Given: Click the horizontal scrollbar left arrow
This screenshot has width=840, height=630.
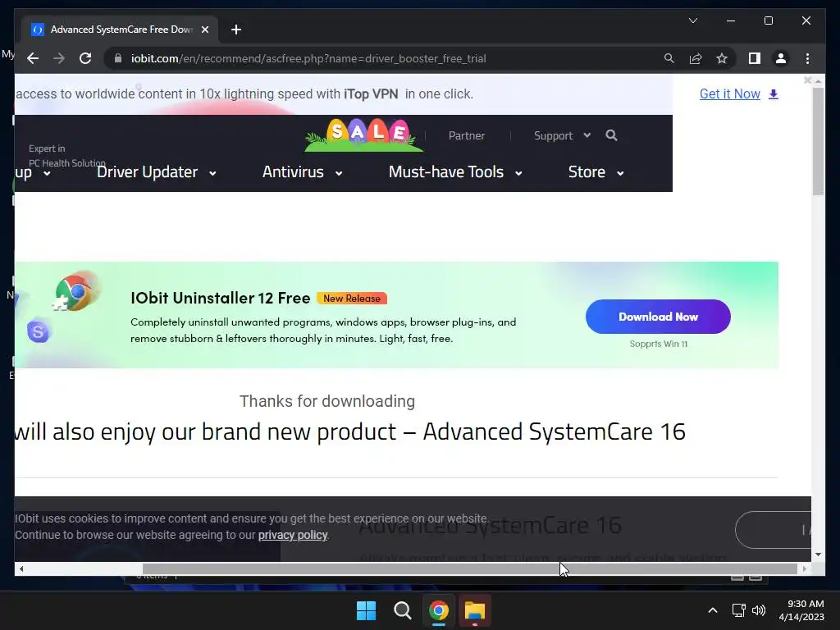Looking at the screenshot, I should pos(21,569).
